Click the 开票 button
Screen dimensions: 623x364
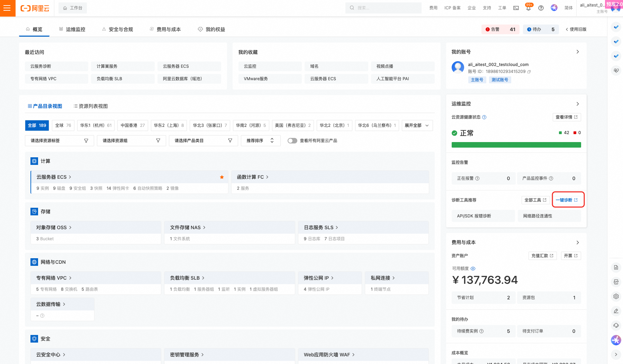[x=571, y=256]
